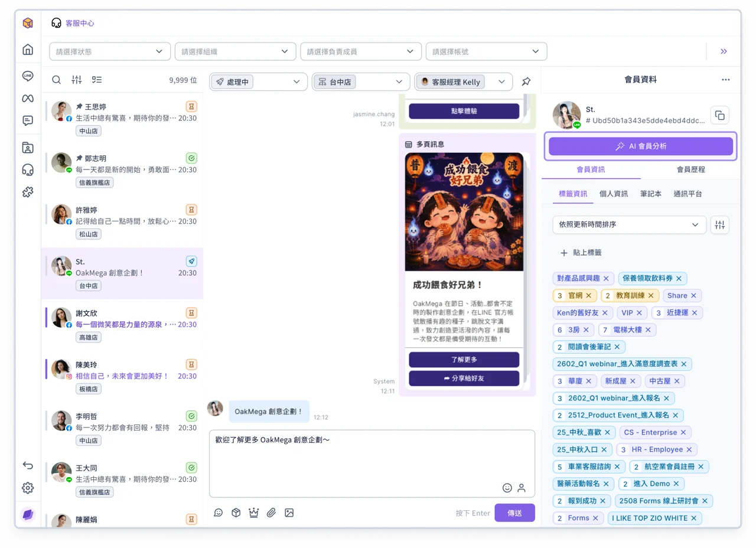Screen dimensions: 756x548
Task: Click the return arrow icon in sidebar
Action: [28, 465]
